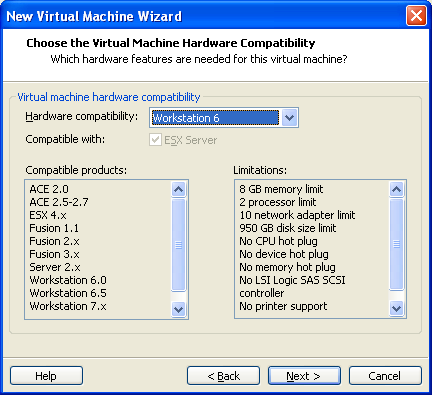Click the Help button
The height and width of the screenshot is (395, 432).
coord(46,376)
